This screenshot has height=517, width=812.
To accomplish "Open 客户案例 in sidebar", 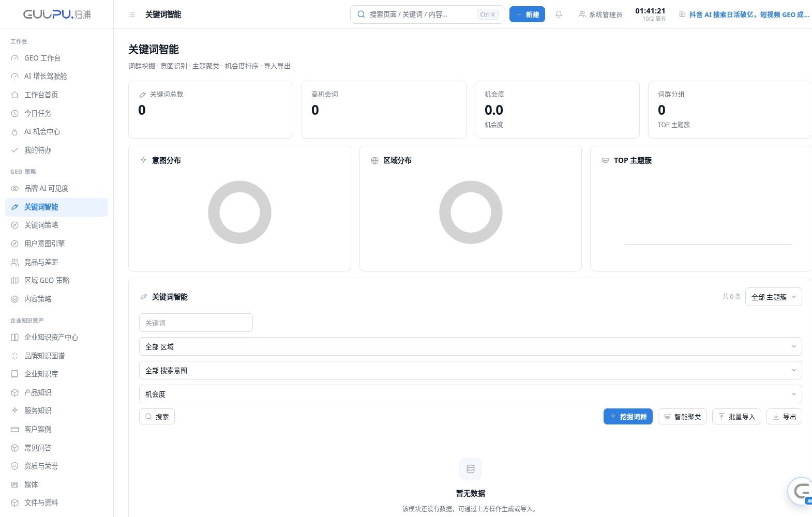I will point(56,429).
